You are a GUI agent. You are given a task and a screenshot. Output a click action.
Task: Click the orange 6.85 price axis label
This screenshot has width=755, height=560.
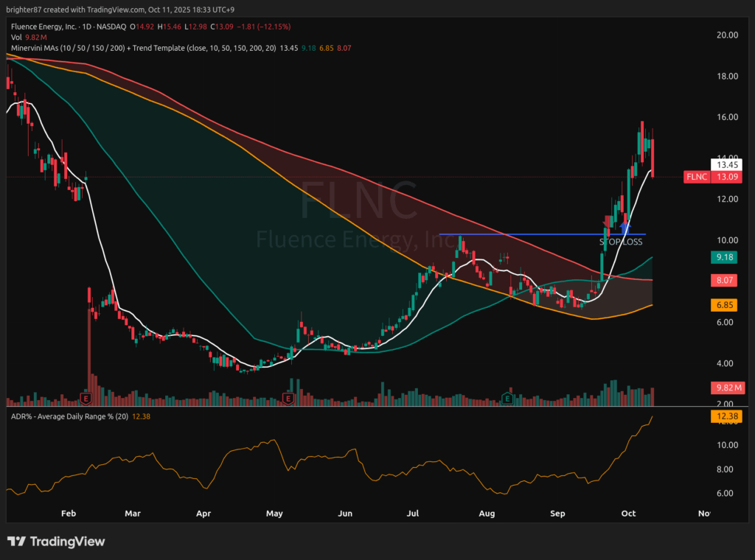click(x=726, y=305)
